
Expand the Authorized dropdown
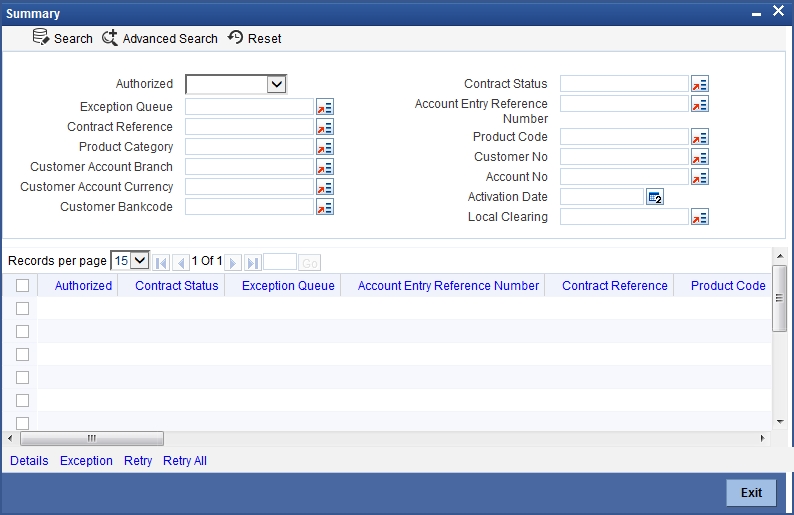point(236,84)
